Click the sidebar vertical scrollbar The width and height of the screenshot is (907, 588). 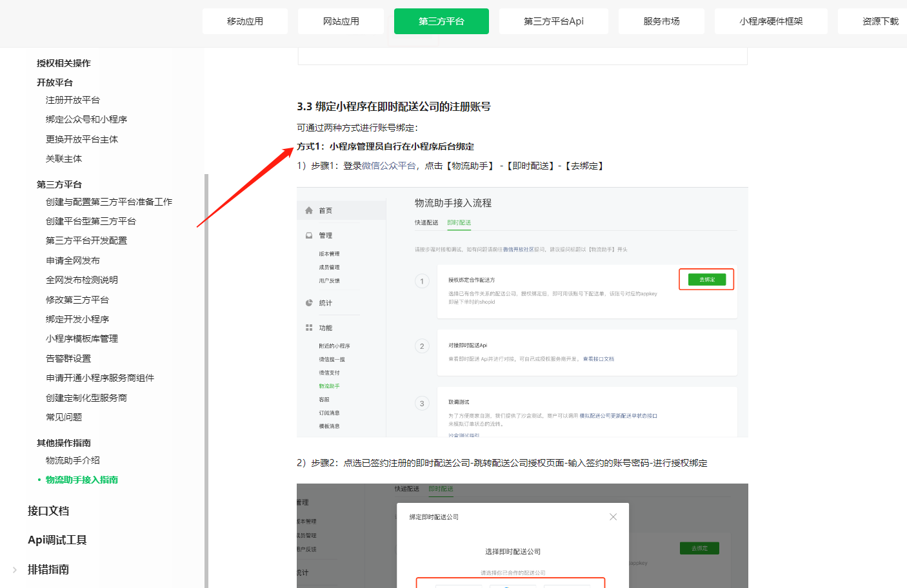click(x=206, y=380)
